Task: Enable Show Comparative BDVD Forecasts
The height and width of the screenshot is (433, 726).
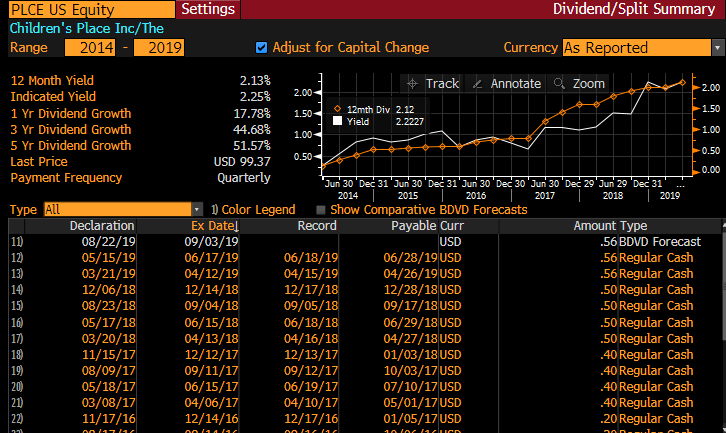Action: click(320, 209)
